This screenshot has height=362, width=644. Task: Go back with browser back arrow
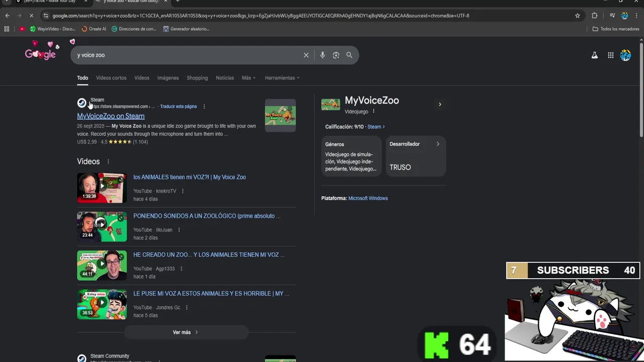tap(7, 16)
